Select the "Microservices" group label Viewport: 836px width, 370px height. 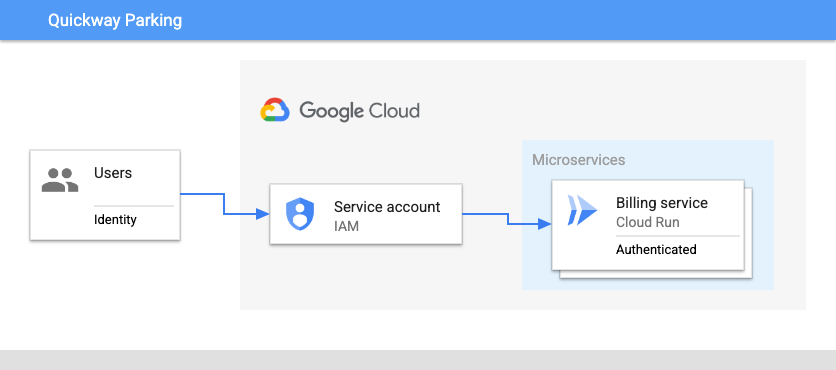tap(578, 160)
